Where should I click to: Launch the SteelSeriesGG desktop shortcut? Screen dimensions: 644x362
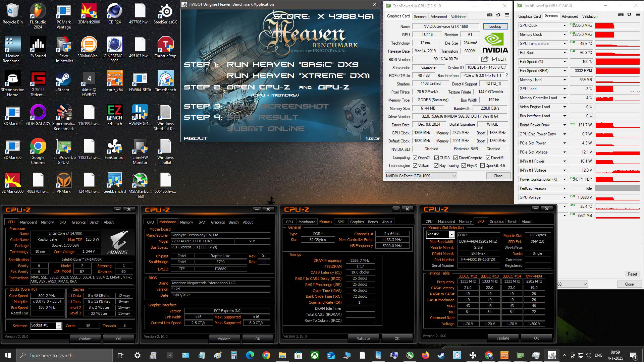[x=165, y=14]
